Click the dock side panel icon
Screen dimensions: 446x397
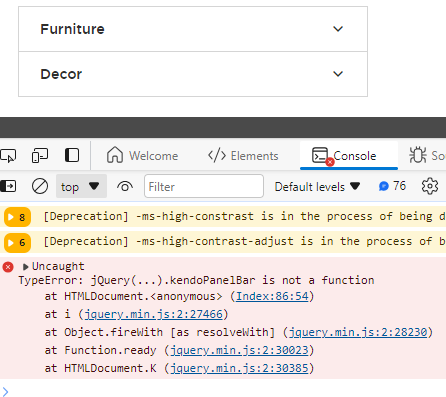coord(72,155)
